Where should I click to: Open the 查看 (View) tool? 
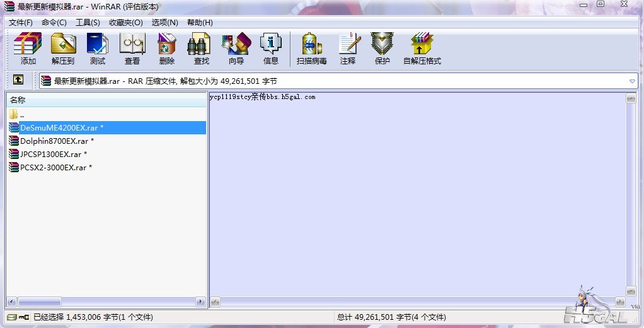pos(132,44)
